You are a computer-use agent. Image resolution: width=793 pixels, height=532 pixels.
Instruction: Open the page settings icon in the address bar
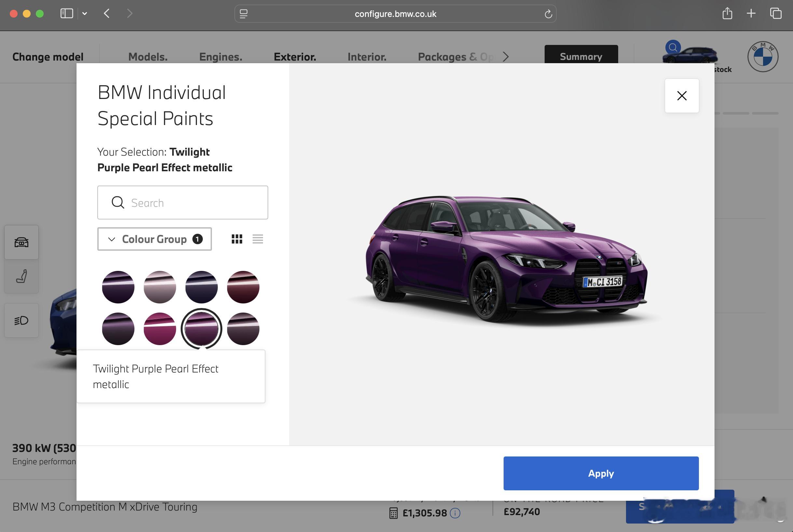click(243, 14)
